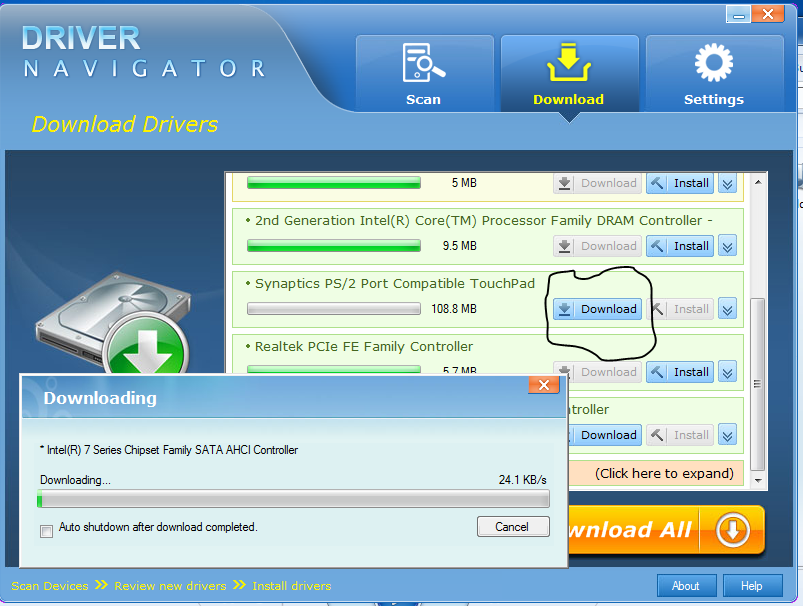This screenshot has width=803, height=606.
Task: Click 'Intel(R) 7 Series Chipset Family SATA AHCI Controller' text
Action: click(172, 450)
